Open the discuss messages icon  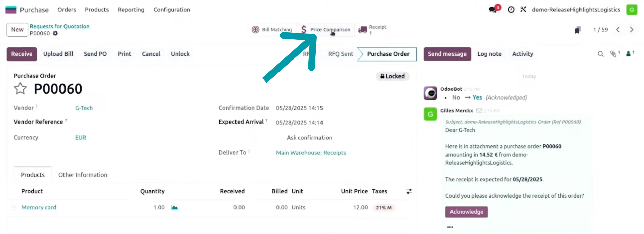pyautogui.click(x=493, y=9)
